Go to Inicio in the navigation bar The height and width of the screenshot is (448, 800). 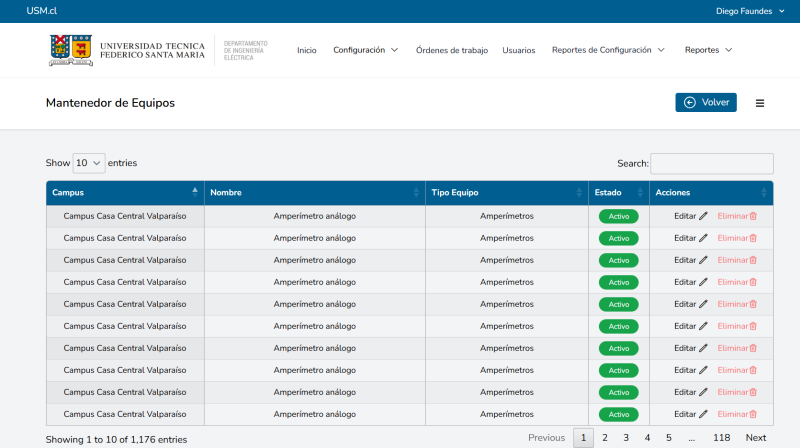click(x=307, y=51)
